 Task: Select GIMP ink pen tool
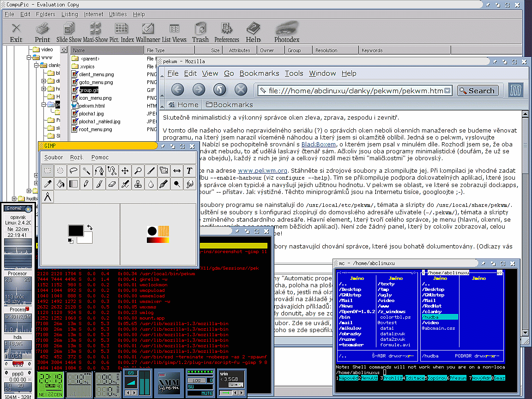[163, 184]
